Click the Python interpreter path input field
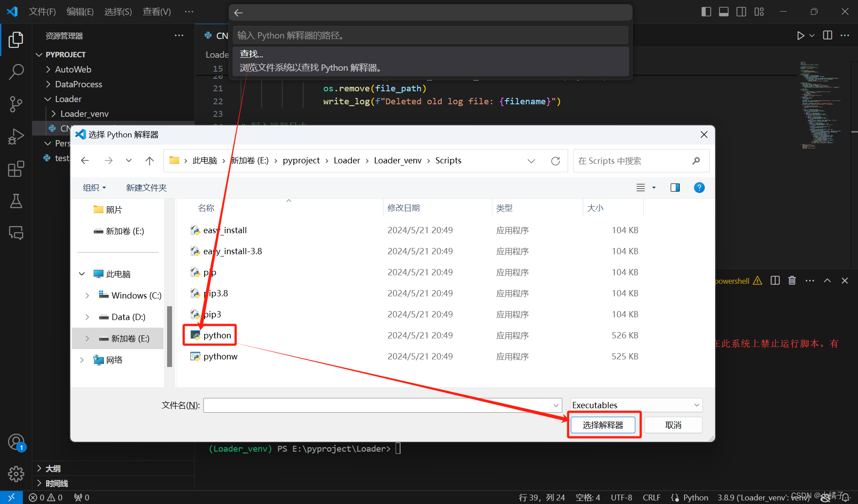The width and height of the screenshot is (858, 504). tap(430, 35)
